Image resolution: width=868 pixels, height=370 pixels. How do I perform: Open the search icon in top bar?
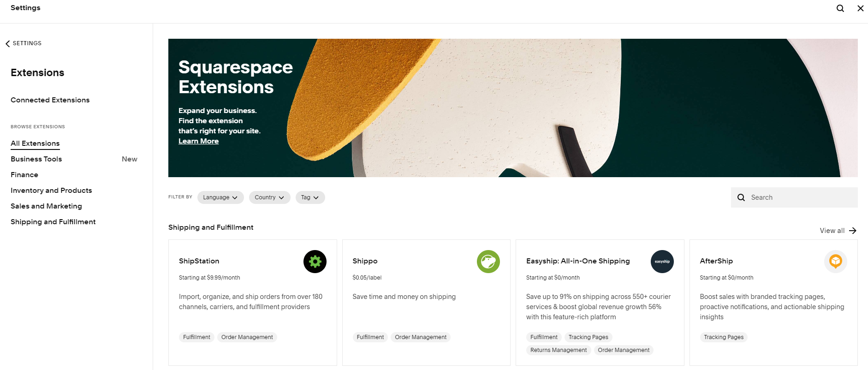coord(840,8)
